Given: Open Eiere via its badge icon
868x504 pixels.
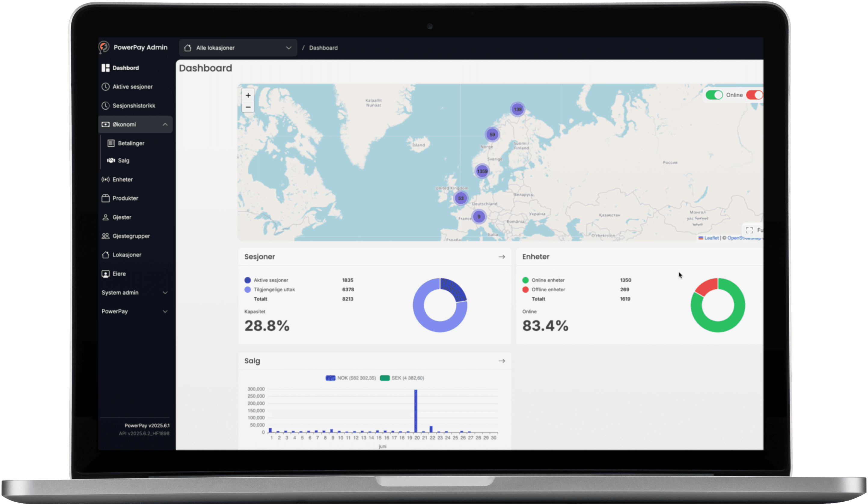Looking at the screenshot, I should 105,274.
